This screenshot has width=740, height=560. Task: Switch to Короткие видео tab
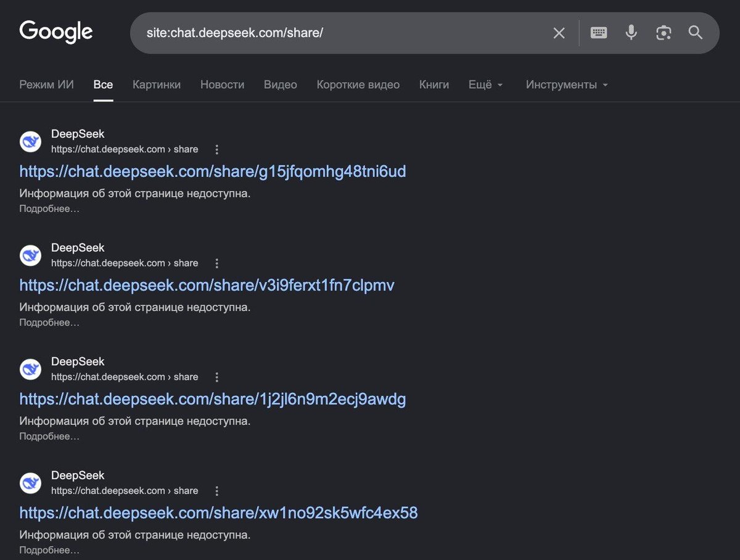358,84
